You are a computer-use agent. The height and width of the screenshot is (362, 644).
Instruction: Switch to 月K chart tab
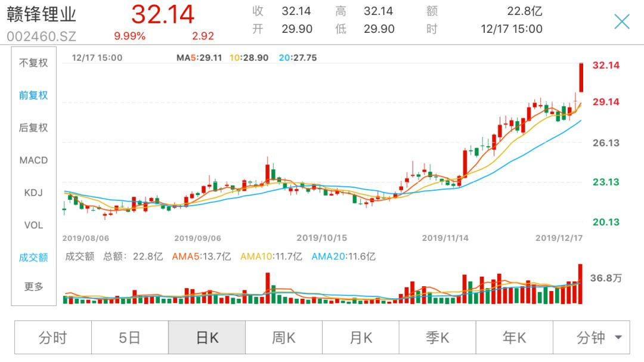pyautogui.click(x=361, y=338)
